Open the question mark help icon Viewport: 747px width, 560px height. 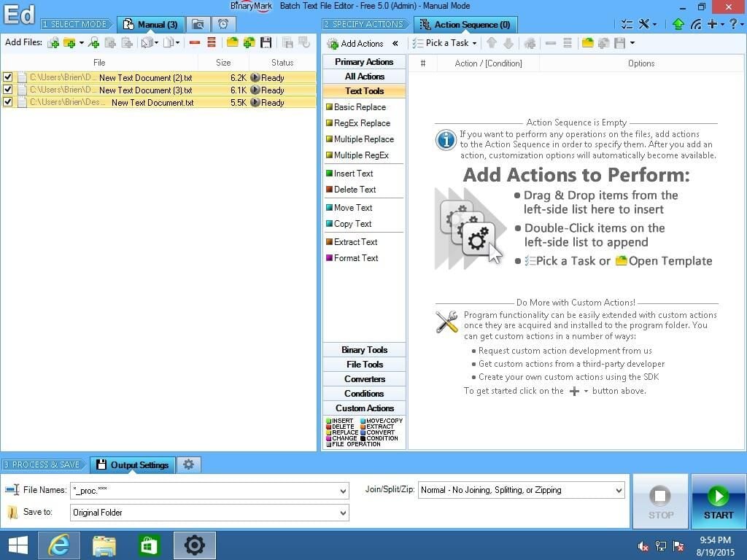point(733,24)
